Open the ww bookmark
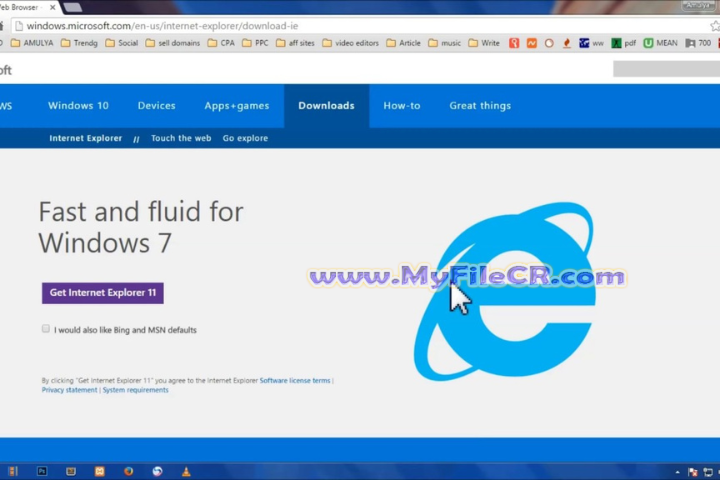The height and width of the screenshot is (480, 720). pyautogui.click(x=591, y=43)
